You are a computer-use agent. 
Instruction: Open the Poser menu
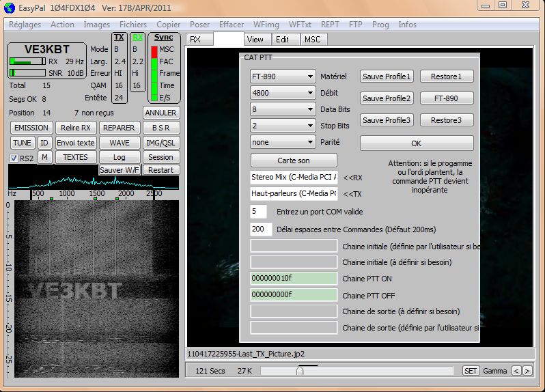point(199,25)
